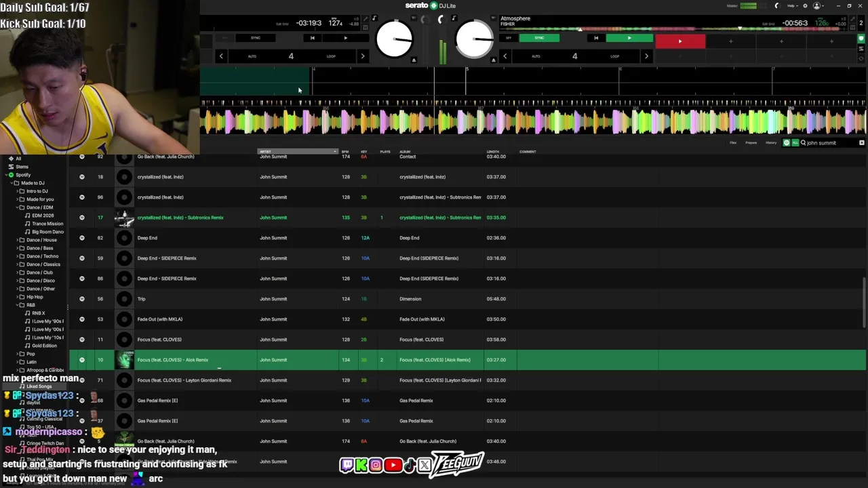The image size is (868, 488).
Task: Click the right deck green SYNC button
Action: point(539,38)
